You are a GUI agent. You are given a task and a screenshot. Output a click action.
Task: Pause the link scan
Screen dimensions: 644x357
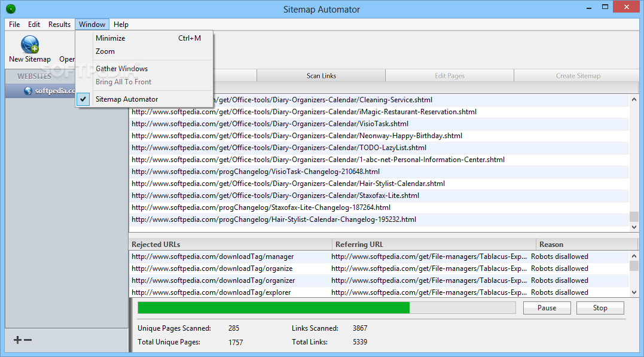[x=547, y=308]
